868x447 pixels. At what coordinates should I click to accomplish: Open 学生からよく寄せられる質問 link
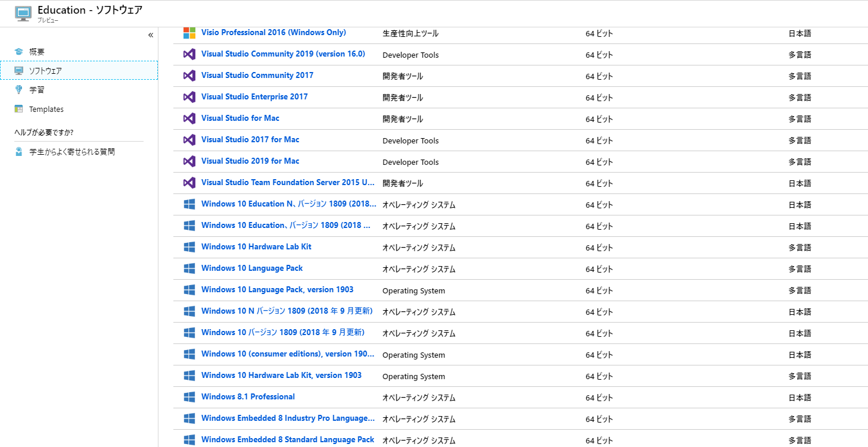point(72,152)
